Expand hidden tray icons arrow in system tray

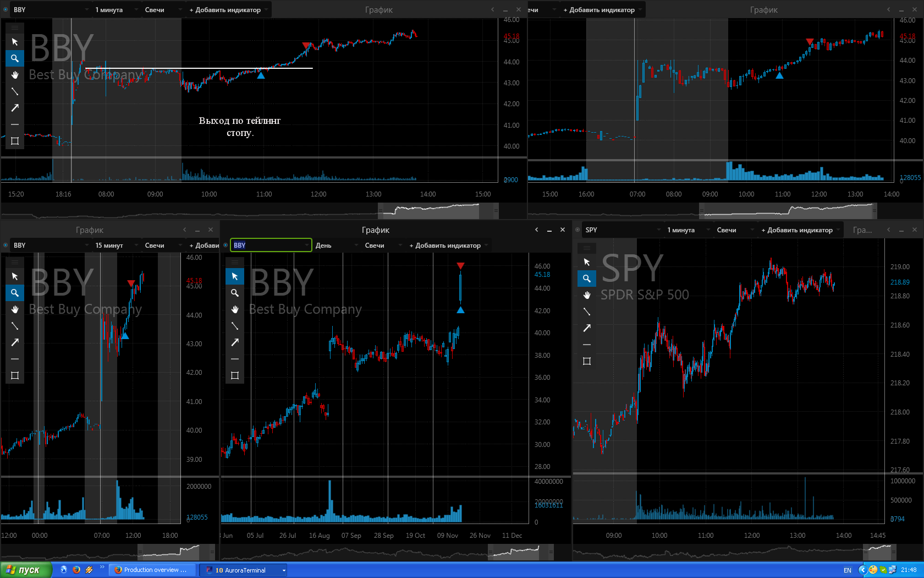tap(863, 570)
